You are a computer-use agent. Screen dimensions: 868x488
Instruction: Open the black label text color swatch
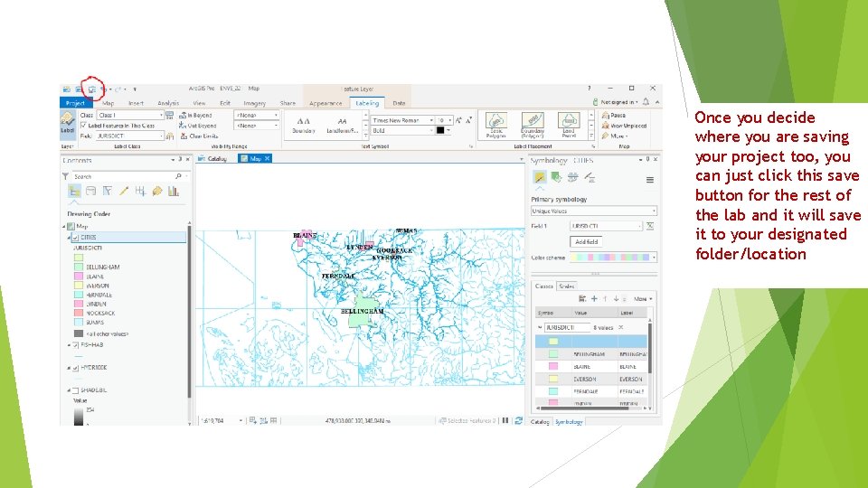click(x=440, y=130)
